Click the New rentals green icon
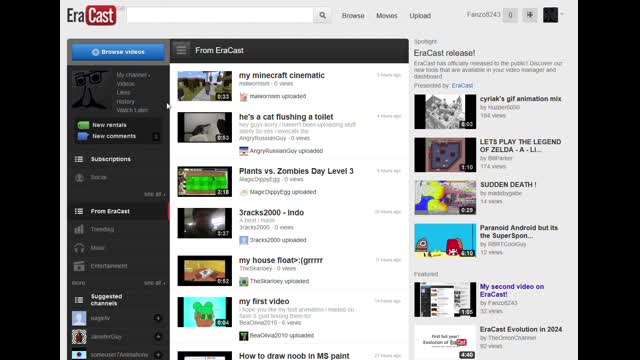 [x=83, y=125]
